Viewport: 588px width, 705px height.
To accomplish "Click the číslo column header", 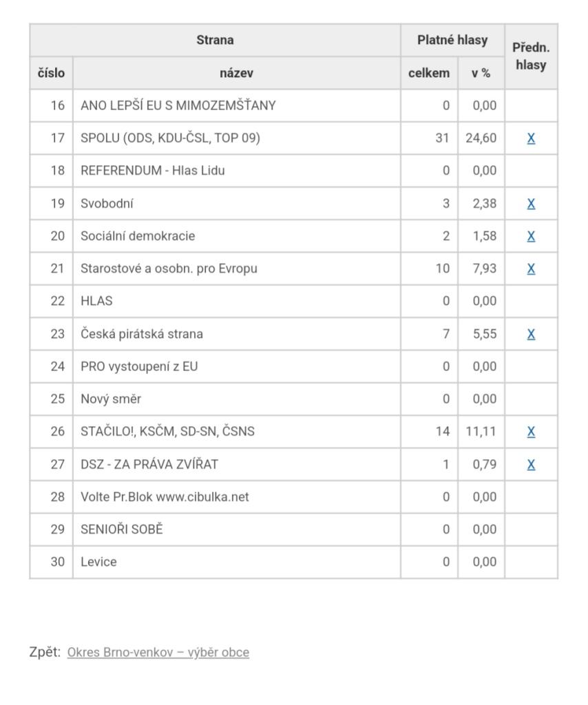I will tap(51, 73).
